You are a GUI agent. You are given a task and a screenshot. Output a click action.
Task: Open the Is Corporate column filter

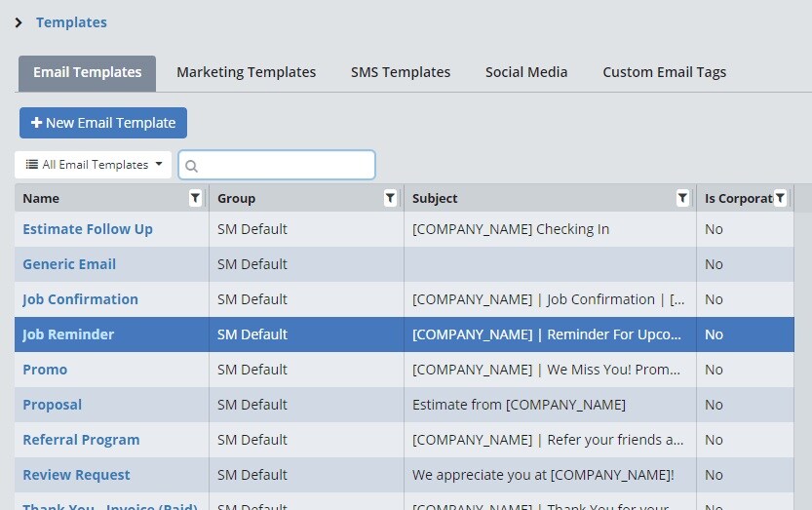pyautogui.click(x=780, y=198)
